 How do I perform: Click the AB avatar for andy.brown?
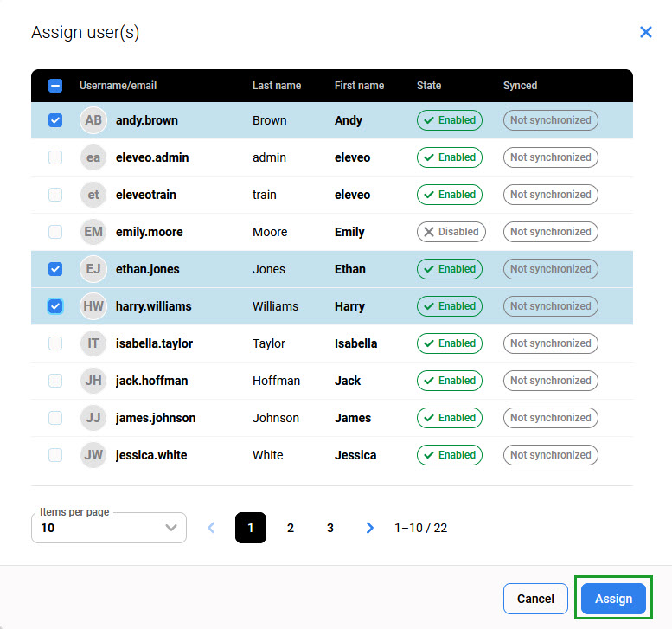[93, 120]
